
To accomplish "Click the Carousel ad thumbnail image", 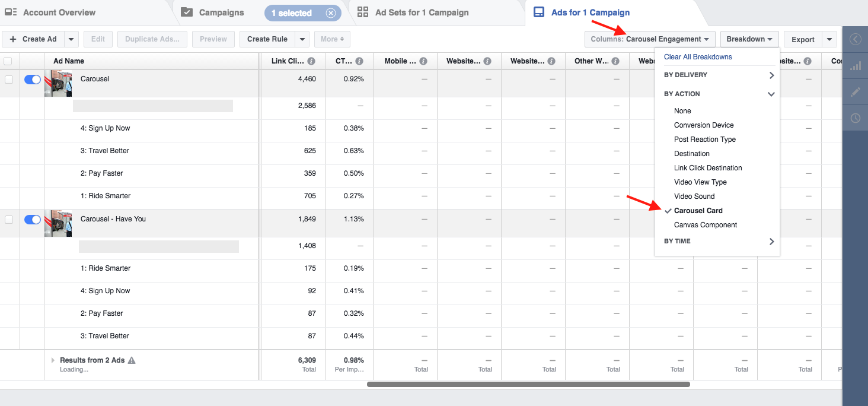I will click(58, 83).
